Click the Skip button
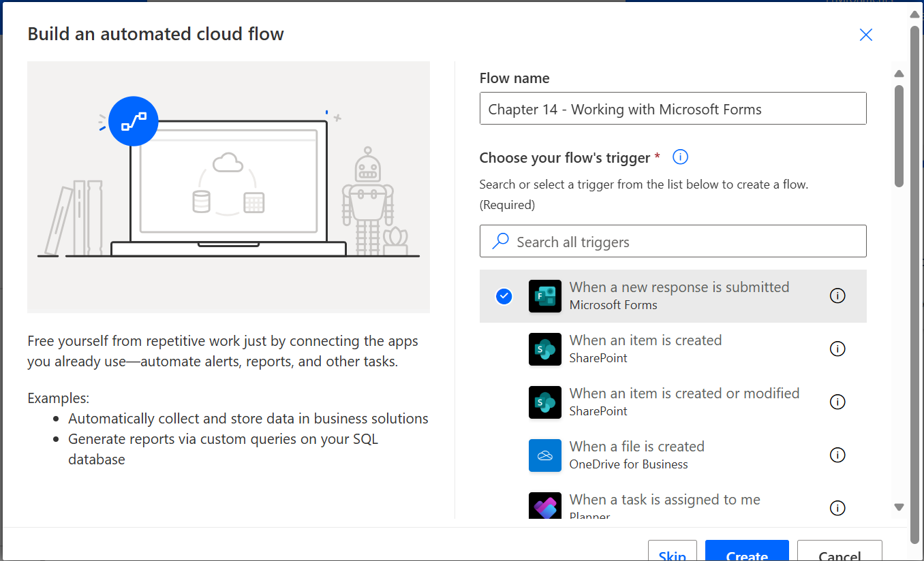Viewport: 924px width, 561px height. click(x=672, y=554)
